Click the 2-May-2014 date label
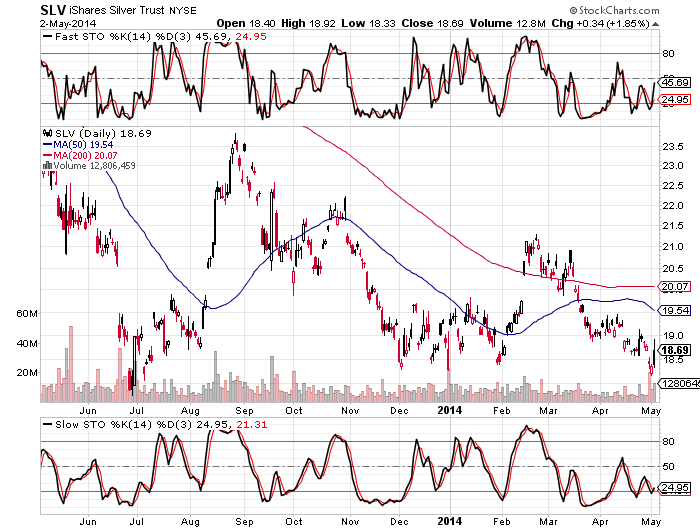 (x=68, y=24)
